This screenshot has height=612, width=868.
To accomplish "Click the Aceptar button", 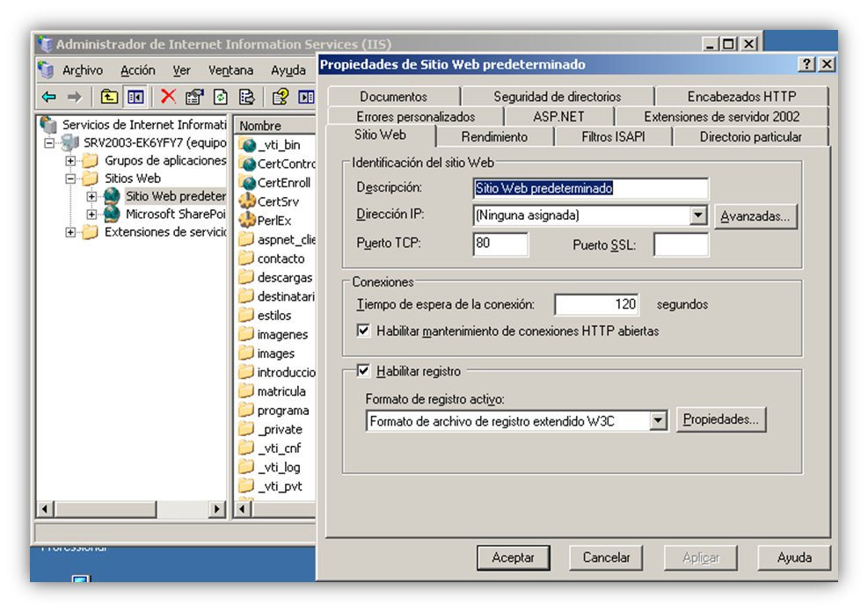I will tap(514, 557).
